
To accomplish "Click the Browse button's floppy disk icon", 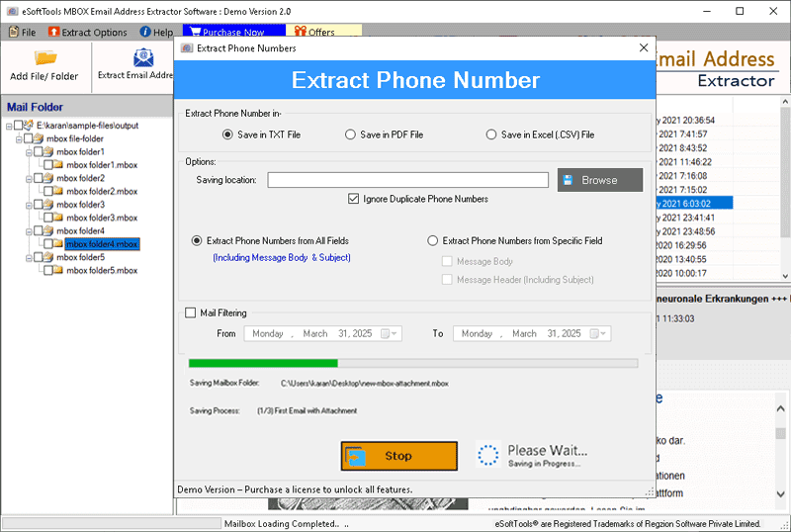I will click(x=568, y=180).
